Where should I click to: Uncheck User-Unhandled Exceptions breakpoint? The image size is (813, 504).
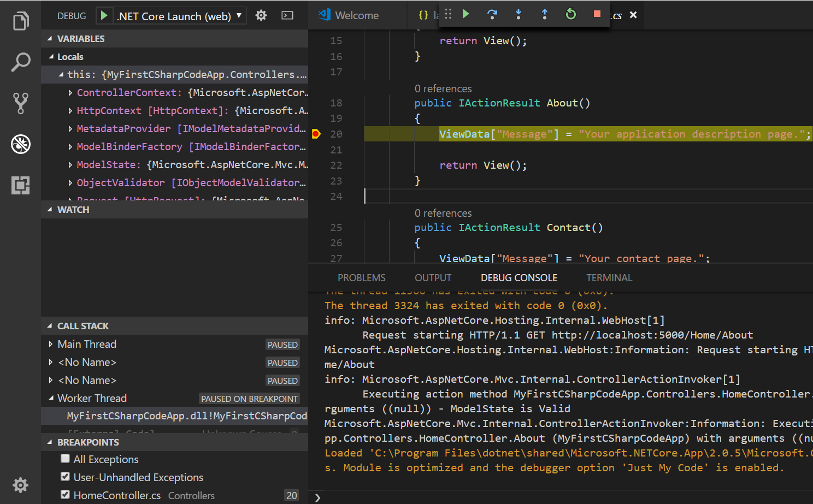pos(66,477)
